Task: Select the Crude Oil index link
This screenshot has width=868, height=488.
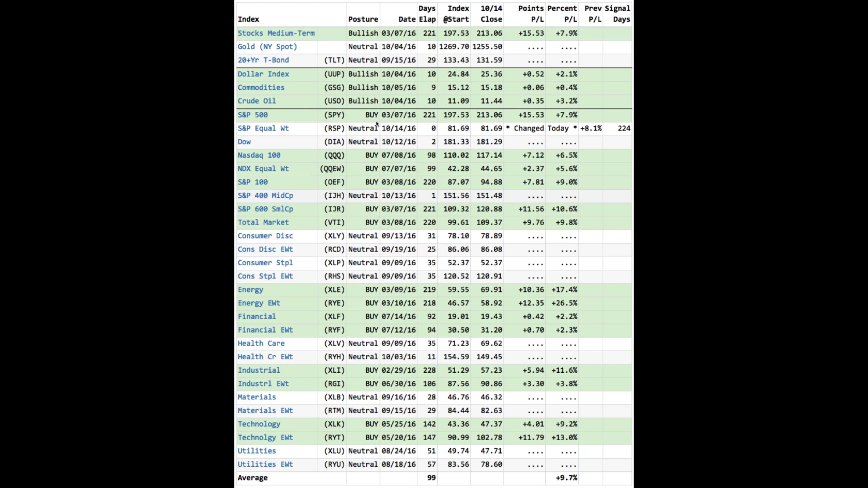Action: coord(257,101)
